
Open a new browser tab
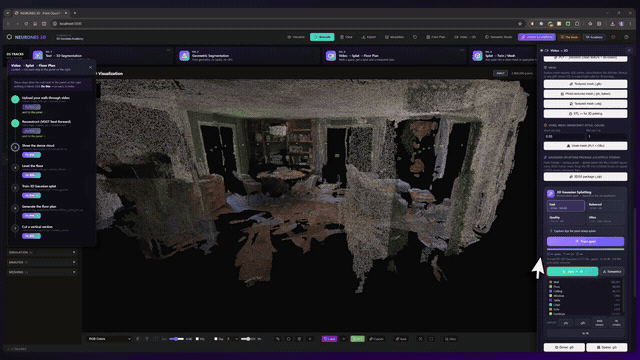click(x=75, y=13)
